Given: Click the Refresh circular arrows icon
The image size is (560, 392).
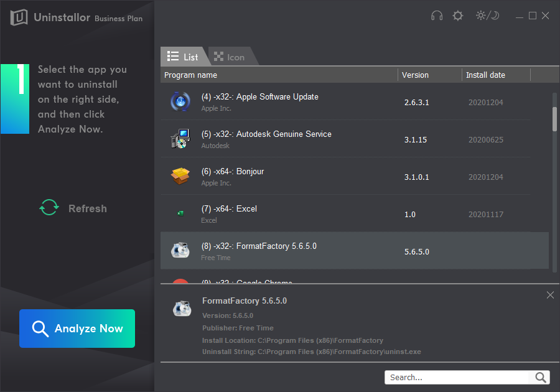Looking at the screenshot, I should 49,207.
